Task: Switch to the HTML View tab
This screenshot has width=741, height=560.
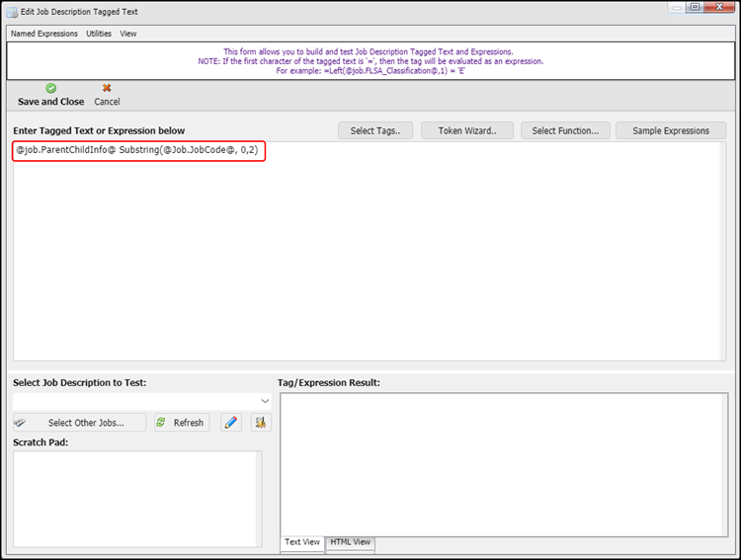Action: [x=350, y=542]
